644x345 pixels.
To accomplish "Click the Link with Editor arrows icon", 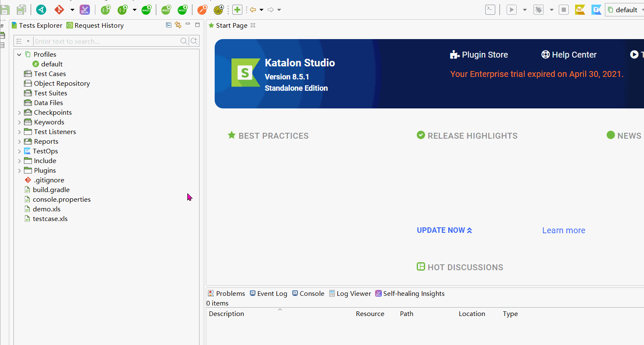I will (x=178, y=25).
